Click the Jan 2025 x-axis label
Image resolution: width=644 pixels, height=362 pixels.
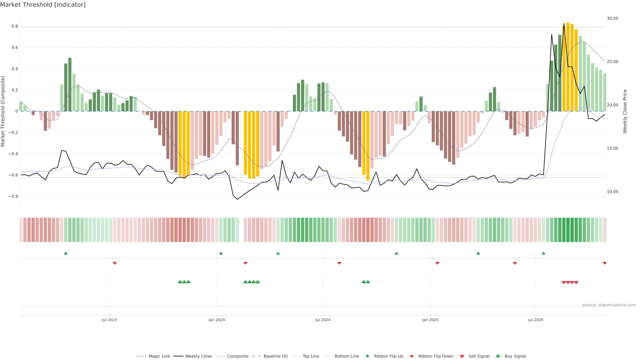pos(430,320)
